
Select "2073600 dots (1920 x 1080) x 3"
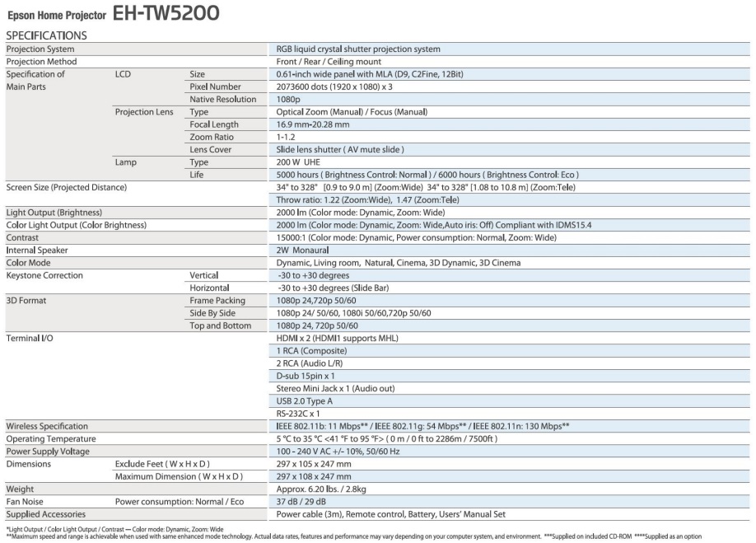coord(334,87)
